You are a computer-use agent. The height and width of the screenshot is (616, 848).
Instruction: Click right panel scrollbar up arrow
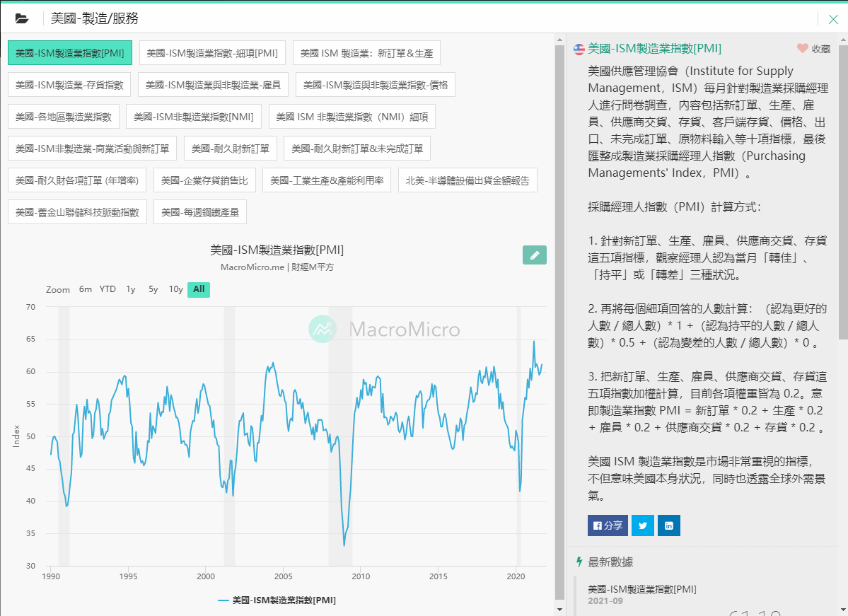(843, 40)
